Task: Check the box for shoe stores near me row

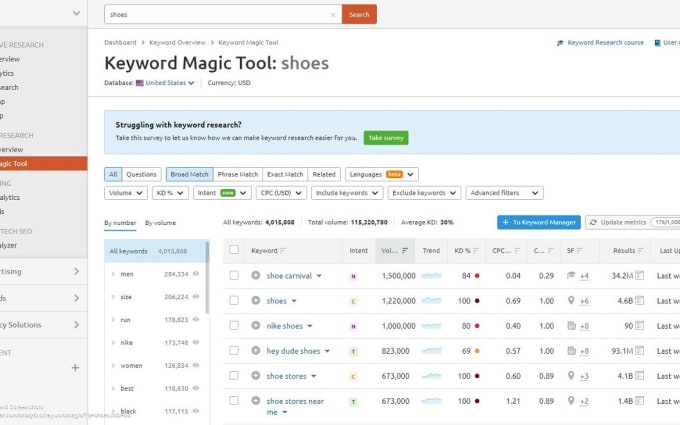Action: (234, 401)
